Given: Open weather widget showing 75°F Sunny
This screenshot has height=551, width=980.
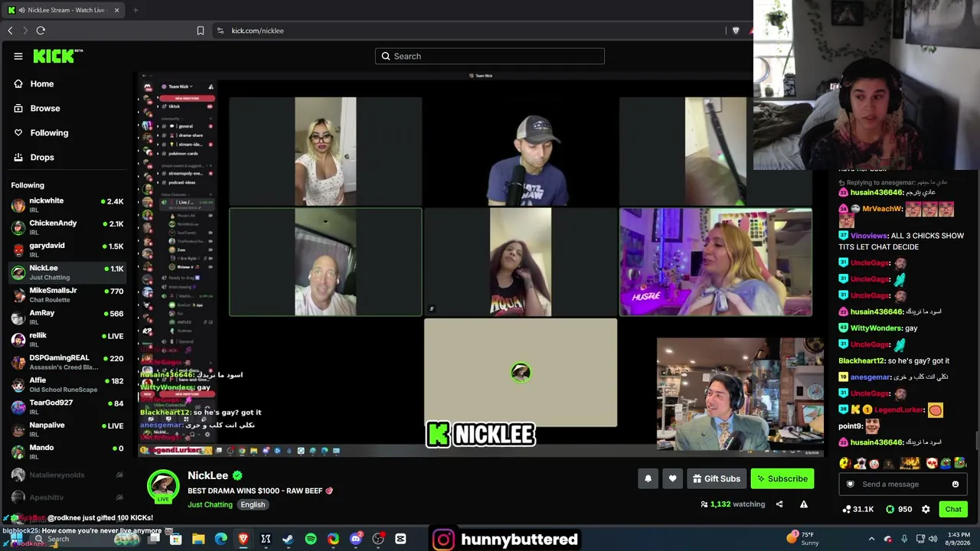Looking at the screenshot, I should [802, 539].
